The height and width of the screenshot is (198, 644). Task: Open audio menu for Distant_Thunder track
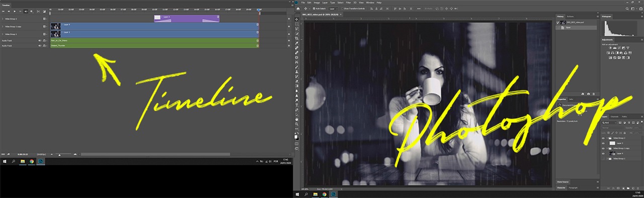(45, 45)
